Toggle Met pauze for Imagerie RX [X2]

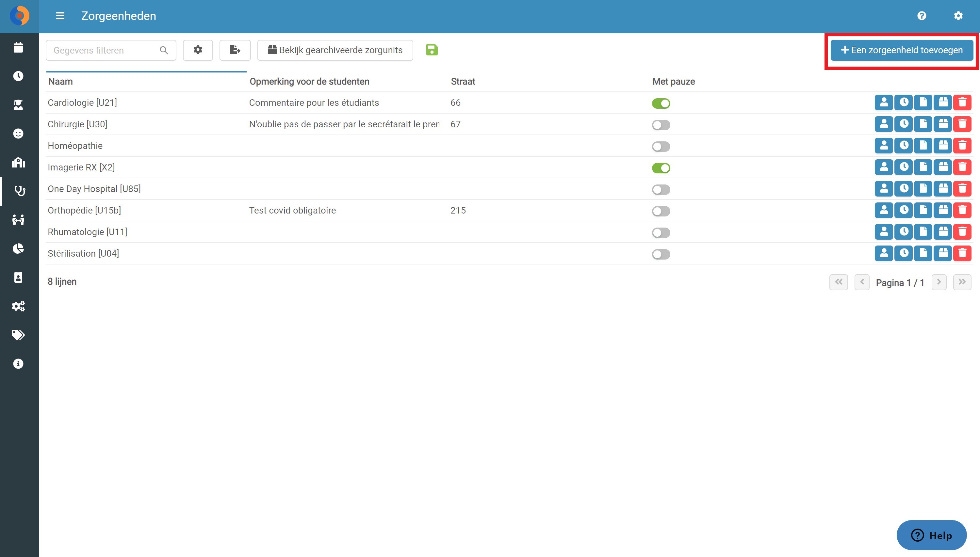click(661, 168)
